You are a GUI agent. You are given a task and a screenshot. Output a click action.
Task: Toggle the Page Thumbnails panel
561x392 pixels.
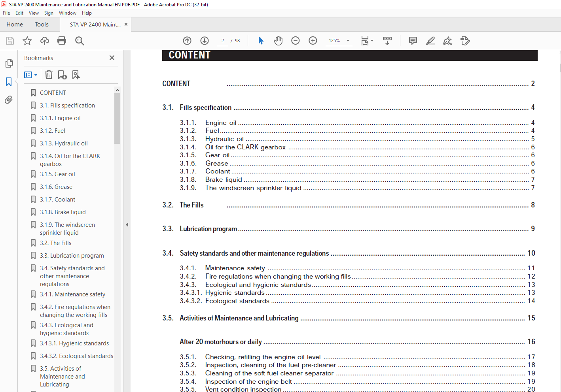[x=9, y=63]
